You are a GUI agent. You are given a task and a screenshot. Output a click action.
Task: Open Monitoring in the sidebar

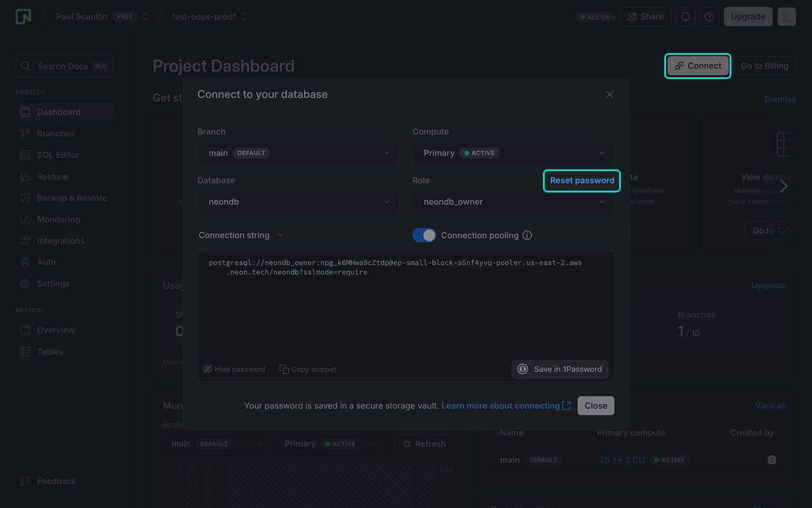coord(58,219)
